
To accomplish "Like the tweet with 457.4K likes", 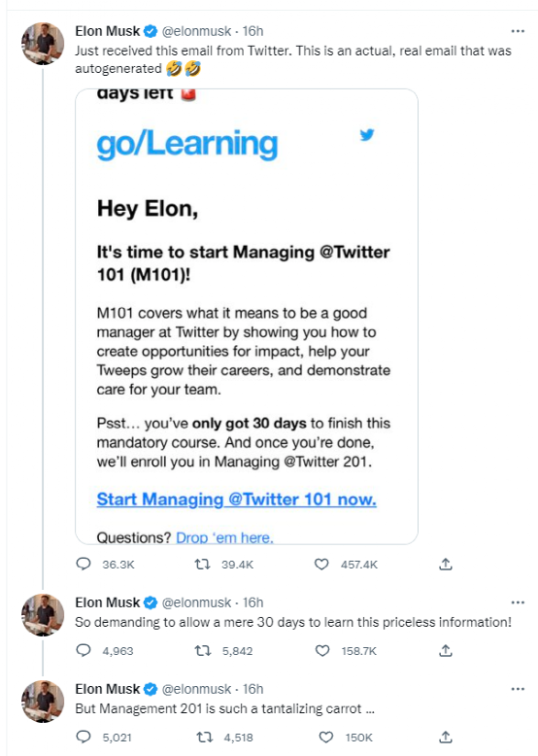I will tap(321, 564).
